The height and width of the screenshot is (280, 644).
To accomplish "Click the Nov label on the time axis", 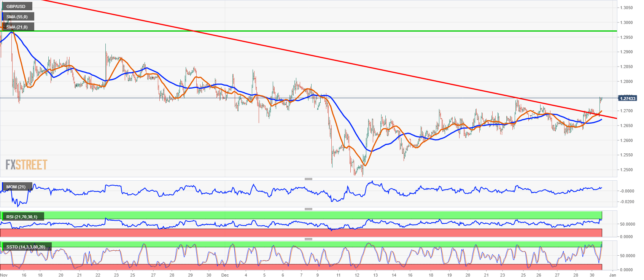I will (x=4, y=275).
